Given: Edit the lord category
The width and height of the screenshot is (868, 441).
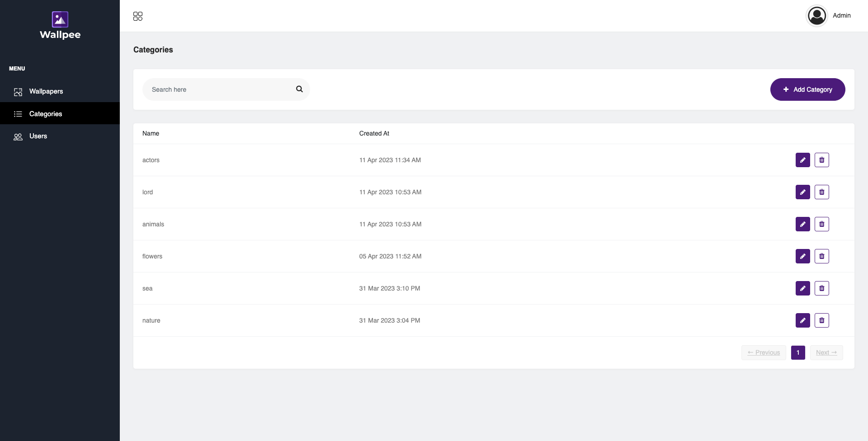Looking at the screenshot, I should (x=802, y=192).
